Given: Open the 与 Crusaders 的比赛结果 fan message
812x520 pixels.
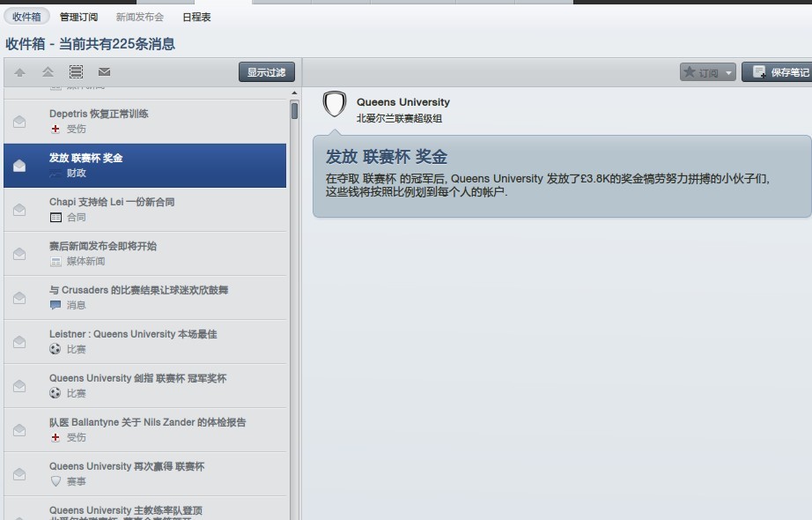Looking at the screenshot, I should 145,298.
